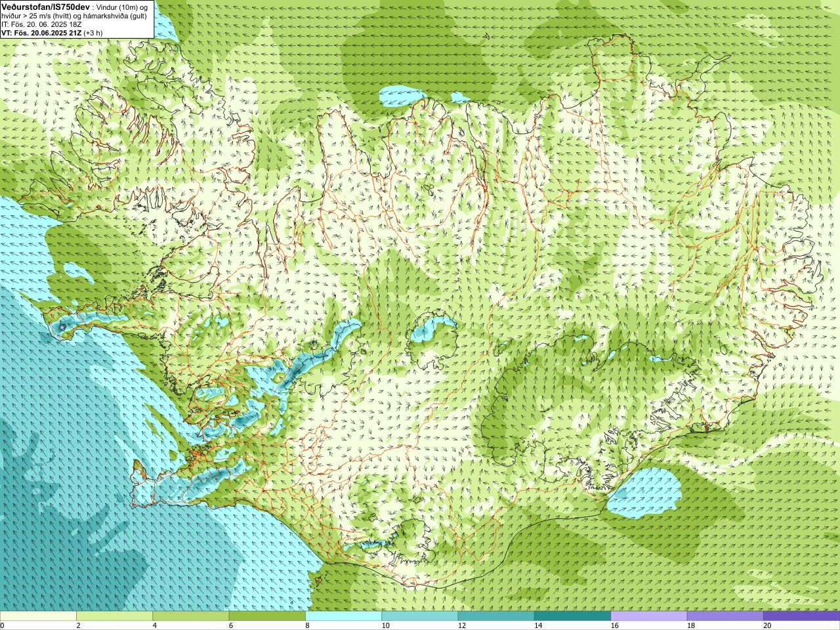Screen dimensions: 840x630
Task: Click the light cyan 8–10 m/s legend swatch
Action: tap(343, 616)
